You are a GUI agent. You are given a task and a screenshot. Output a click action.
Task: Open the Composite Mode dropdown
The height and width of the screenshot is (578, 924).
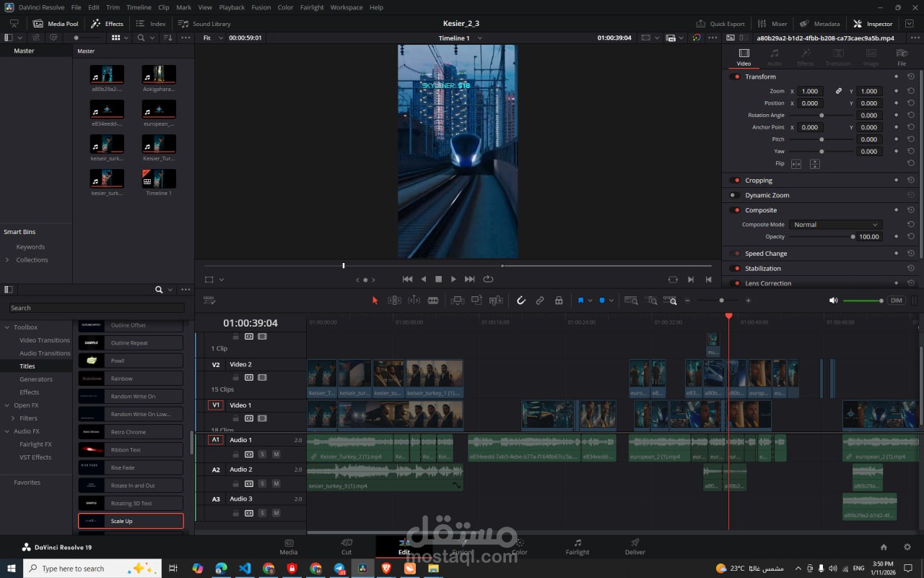pos(834,225)
